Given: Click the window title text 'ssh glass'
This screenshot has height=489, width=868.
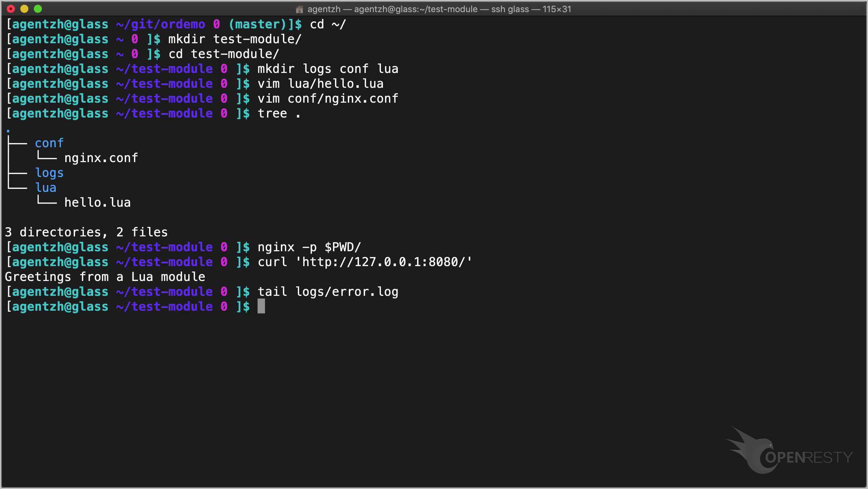Looking at the screenshot, I should (510, 9).
